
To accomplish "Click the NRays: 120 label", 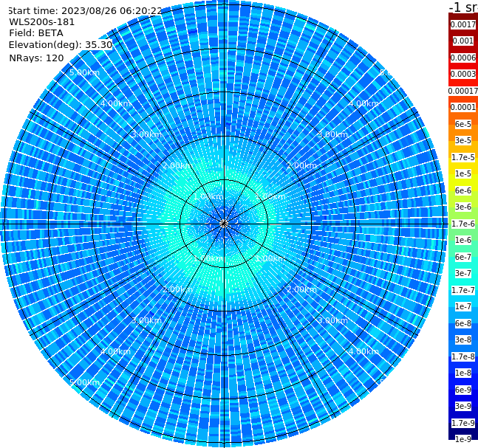I will pos(36,58).
